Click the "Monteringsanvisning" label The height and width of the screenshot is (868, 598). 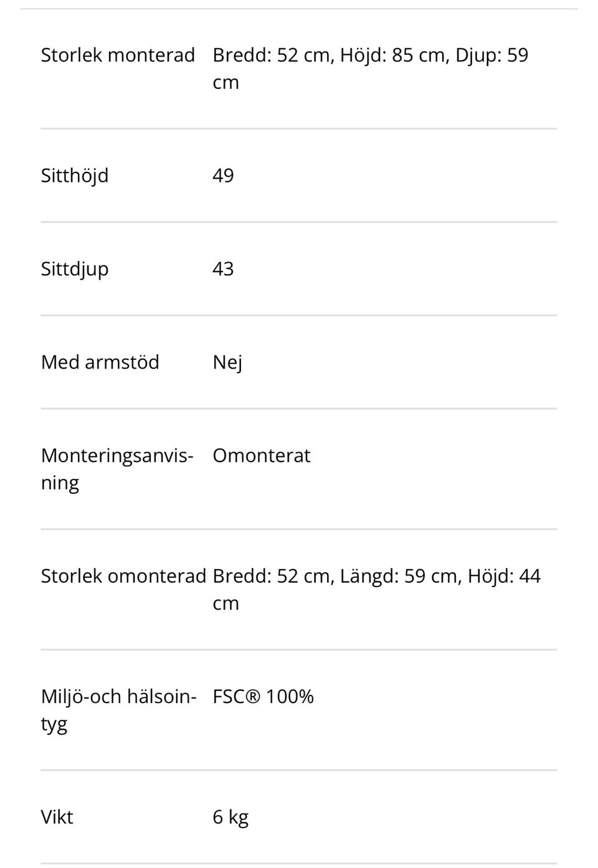coord(117,468)
